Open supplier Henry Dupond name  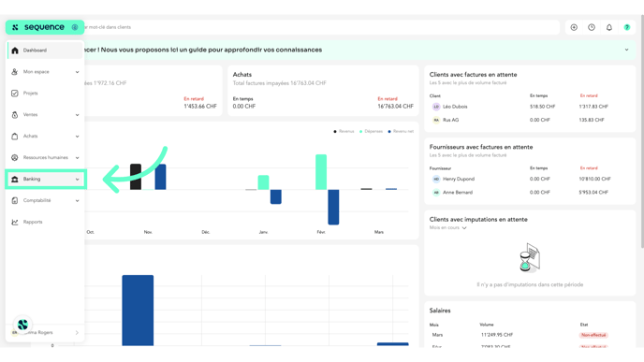(459, 179)
